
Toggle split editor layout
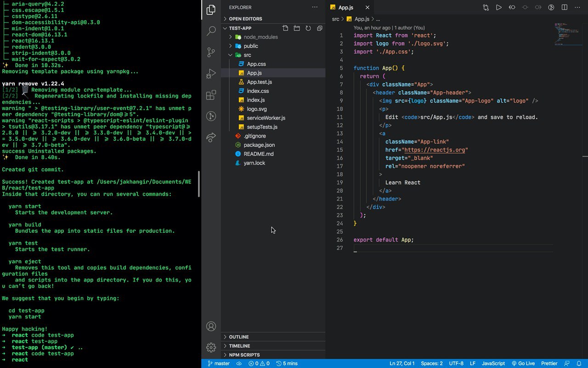[x=565, y=7]
